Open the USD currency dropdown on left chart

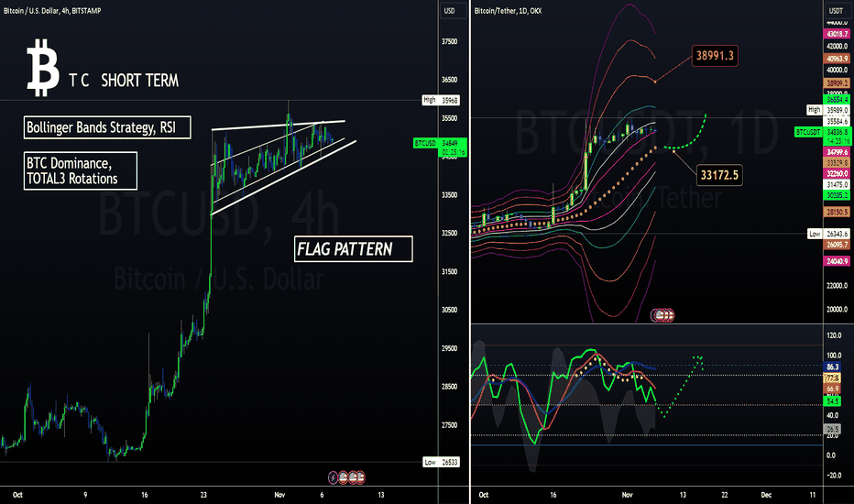453,11
